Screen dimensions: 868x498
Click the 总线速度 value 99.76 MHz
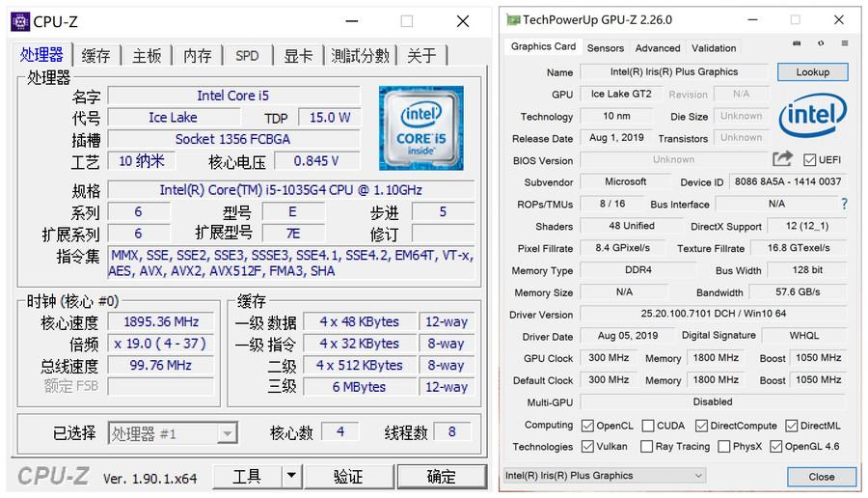[x=161, y=365]
